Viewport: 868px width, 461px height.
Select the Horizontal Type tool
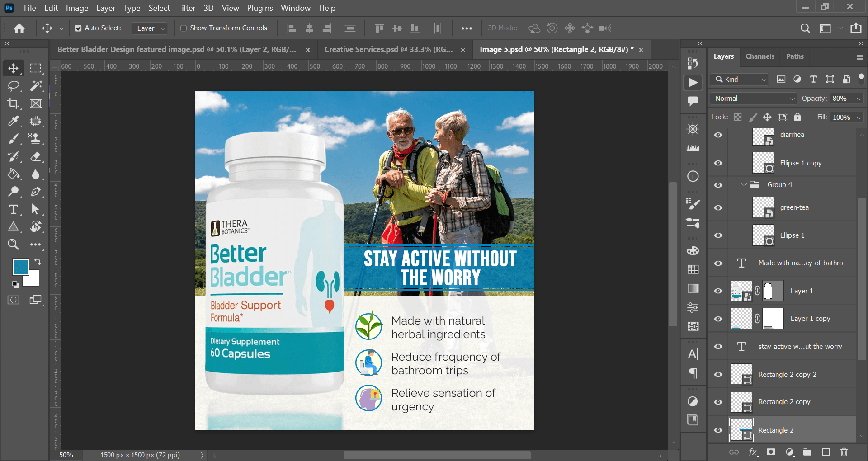click(14, 209)
